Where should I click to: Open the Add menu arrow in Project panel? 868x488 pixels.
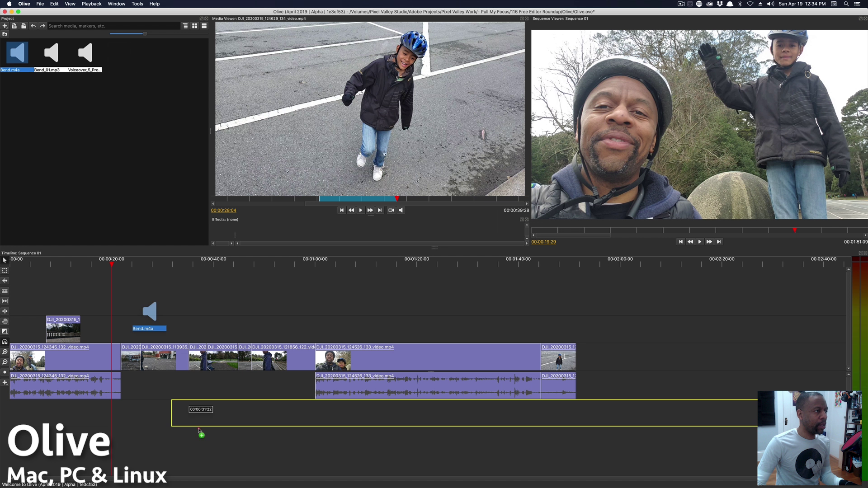click(x=8, y=28)
